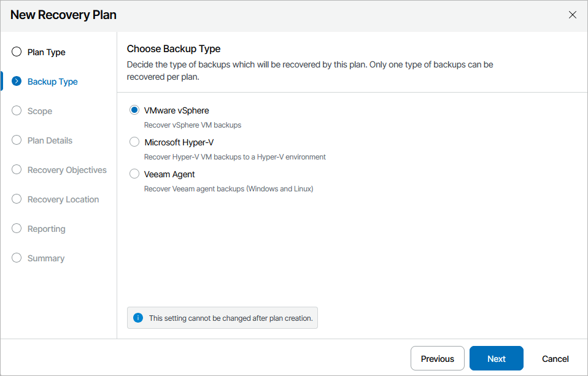Click the Backup Type step chevron icon
588x376 pixels.
pyautogui.click(x=16, y=81)
